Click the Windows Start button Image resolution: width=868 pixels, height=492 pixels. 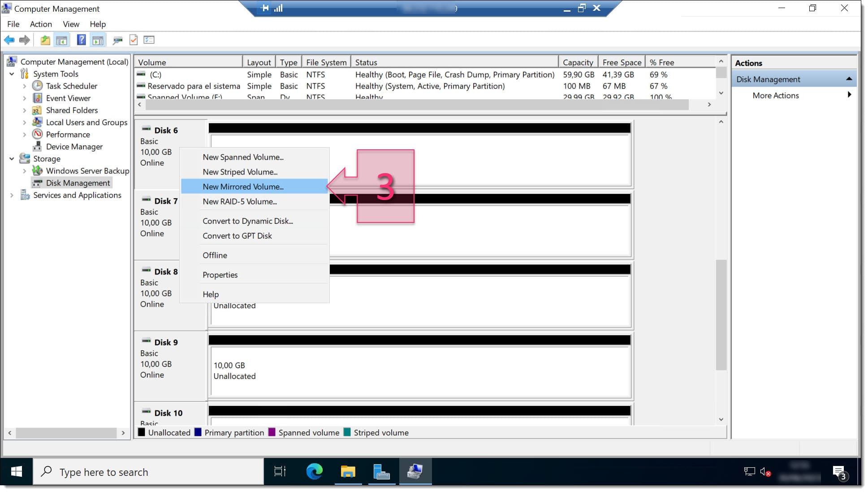17,471
